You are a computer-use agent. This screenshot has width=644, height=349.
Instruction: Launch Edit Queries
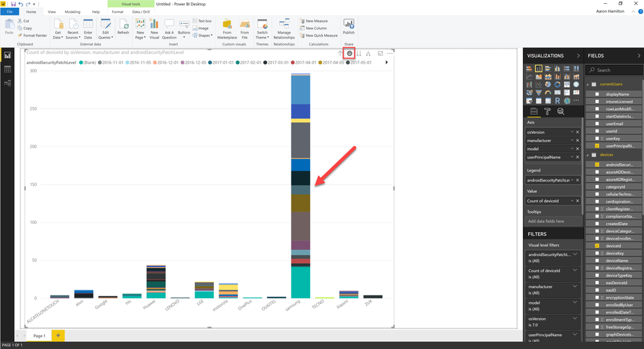pyautogui.click(x=106, y=29)
